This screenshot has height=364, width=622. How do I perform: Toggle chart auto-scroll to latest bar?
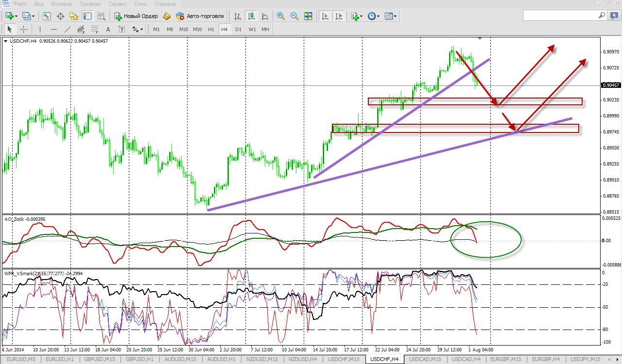pyautogui.click(x=325, y=16)
